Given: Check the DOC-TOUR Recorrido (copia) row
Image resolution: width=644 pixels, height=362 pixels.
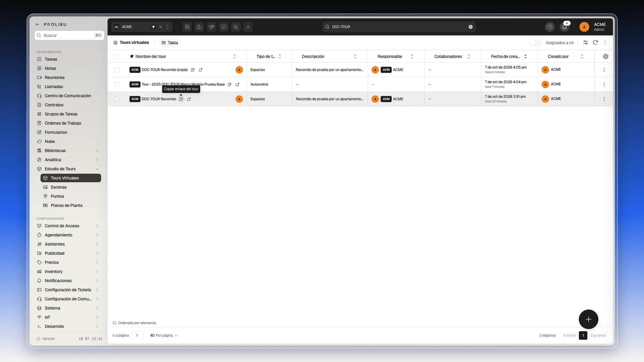Looking at the screenshot, I should pos(117,70).
